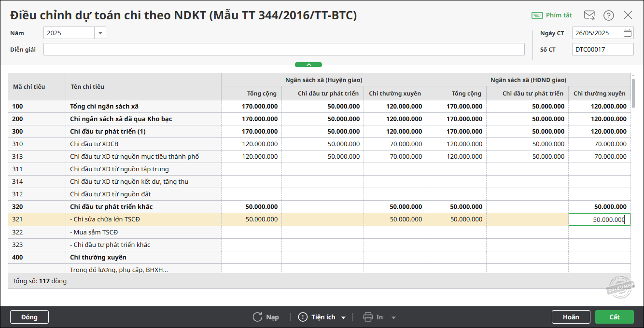
Task: Select the row Tổng chi ngân sách xã
Action: tap(319, 107)
